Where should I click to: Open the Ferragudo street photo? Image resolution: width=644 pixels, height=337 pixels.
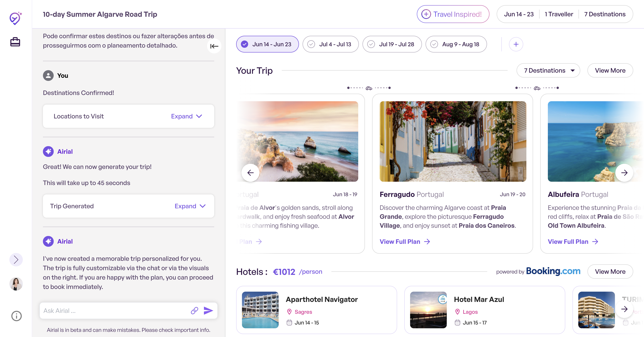453,141
